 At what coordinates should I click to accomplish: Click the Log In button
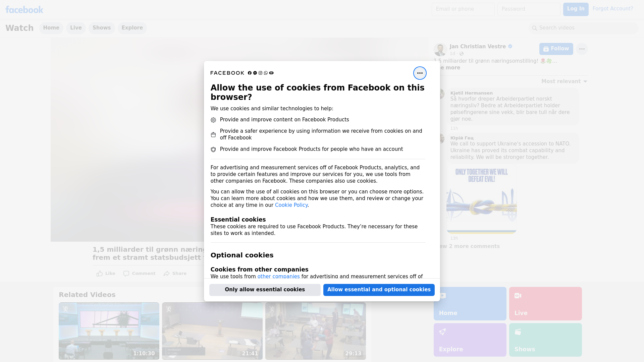tap(576, 9)
